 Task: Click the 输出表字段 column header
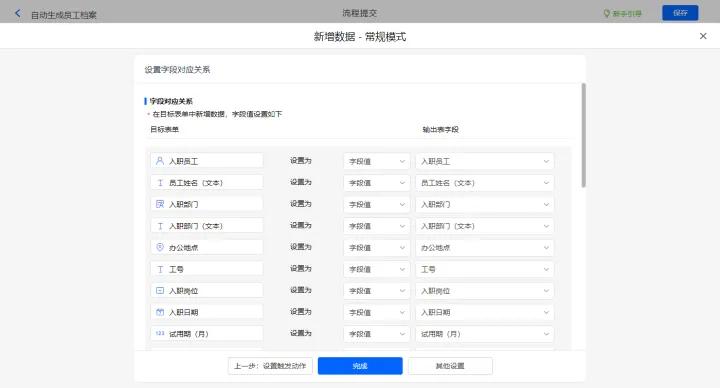click(x=440, y=129)
